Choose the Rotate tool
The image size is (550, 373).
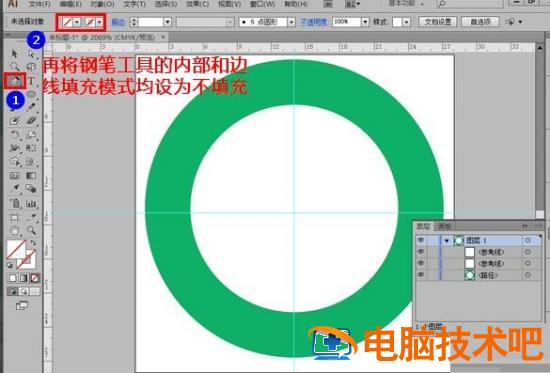point(14,135)
